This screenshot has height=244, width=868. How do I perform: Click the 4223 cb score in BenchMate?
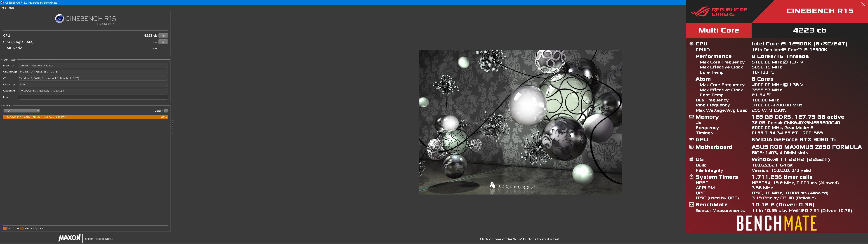coord(809,30)
